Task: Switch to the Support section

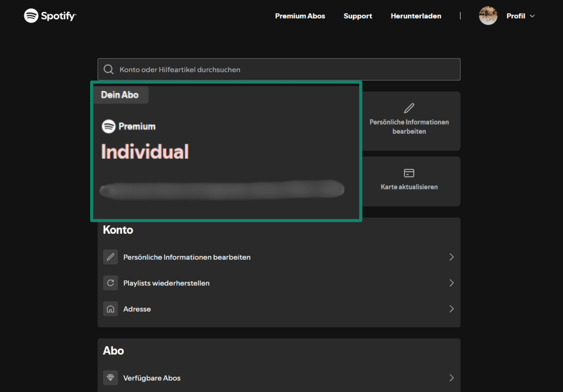Action: click(357, 16)
